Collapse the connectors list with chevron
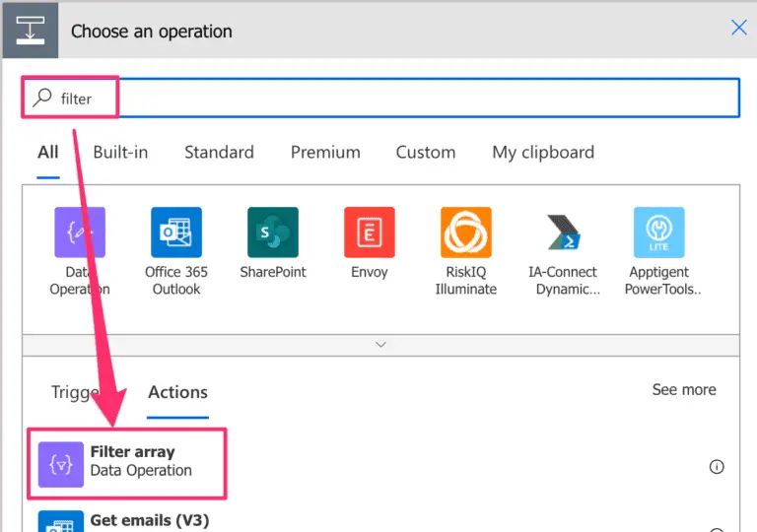This screenshot has width=757, height=532. click(380, 345)
